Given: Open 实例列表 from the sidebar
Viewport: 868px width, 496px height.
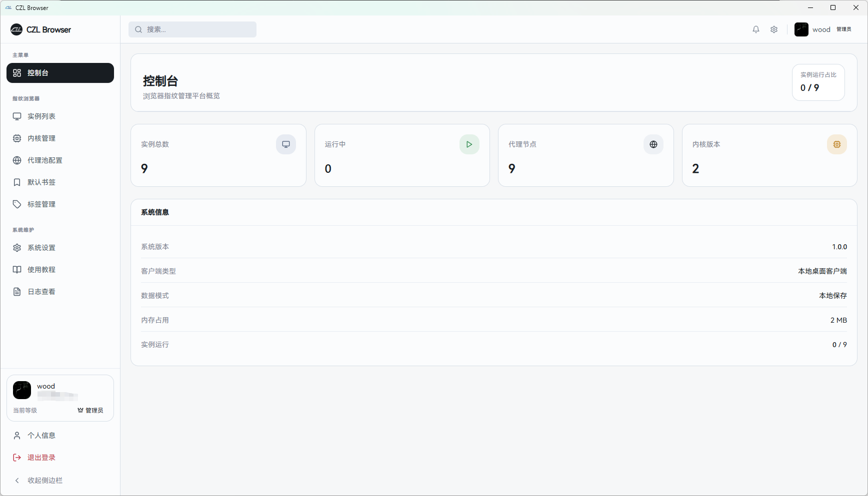Looking at the screenshot, I should click(60, 116).
